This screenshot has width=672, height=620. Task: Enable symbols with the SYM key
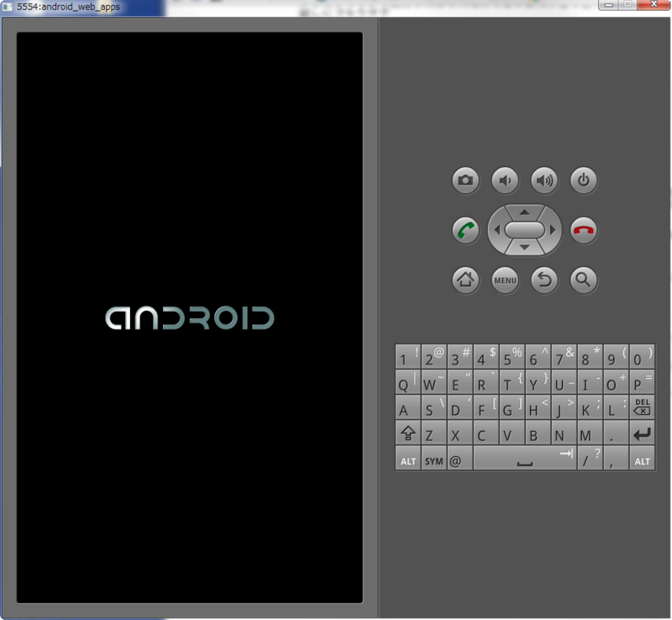pos(434,460)
